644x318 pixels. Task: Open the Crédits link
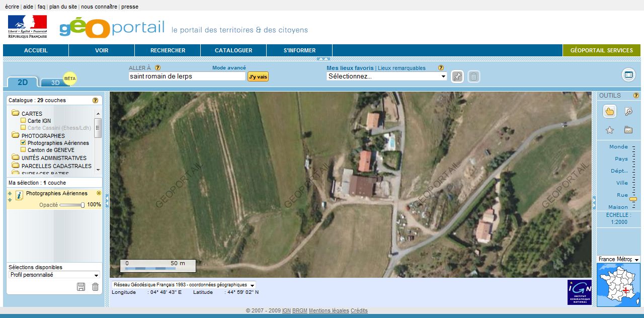(359, 311)
